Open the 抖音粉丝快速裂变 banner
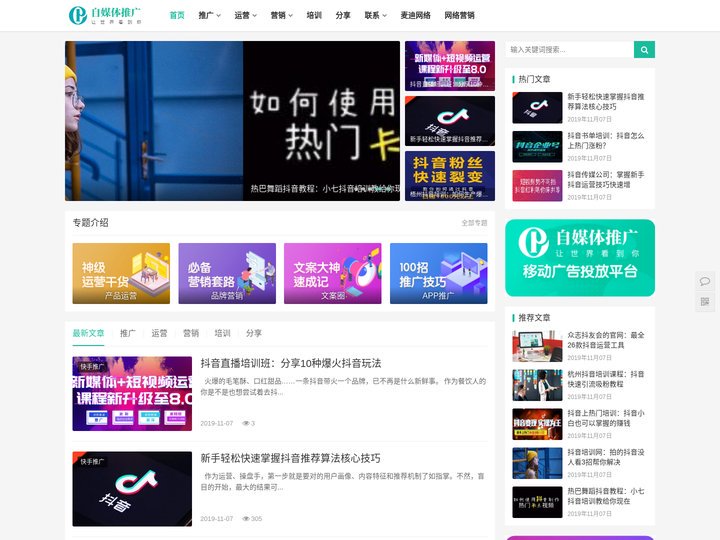 click(450, 176)
